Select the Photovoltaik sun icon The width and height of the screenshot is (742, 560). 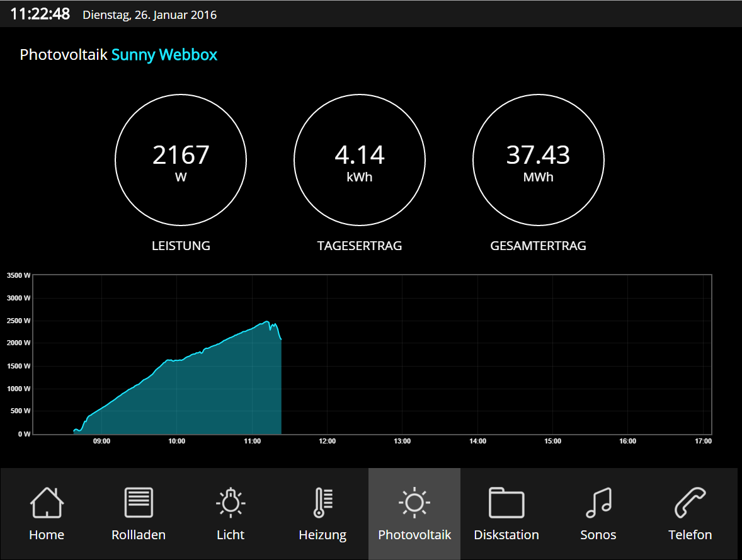(414, 502)
